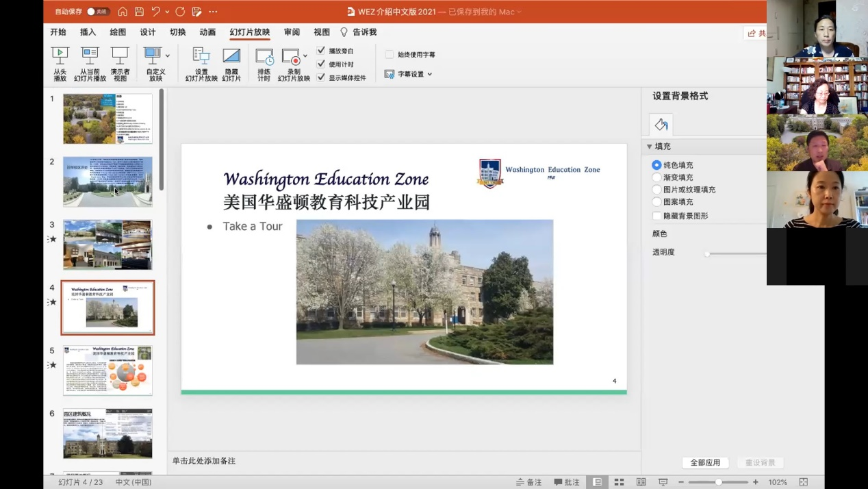Click the Share (共享) button

tap(755, 33)
